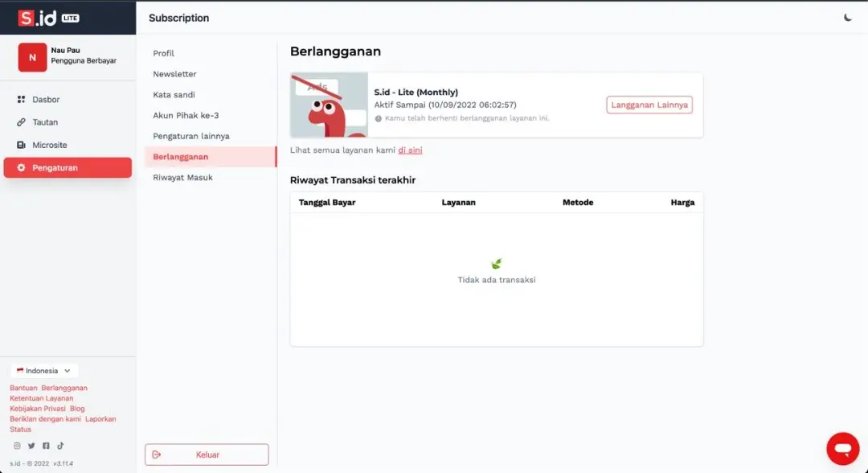Expand the Indonesia language dropdown

(x=44, y=371)
